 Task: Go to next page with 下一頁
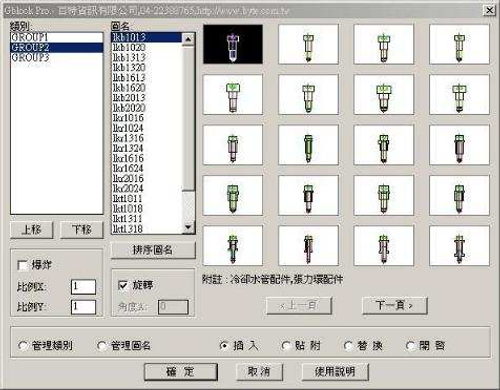point(394,305)
